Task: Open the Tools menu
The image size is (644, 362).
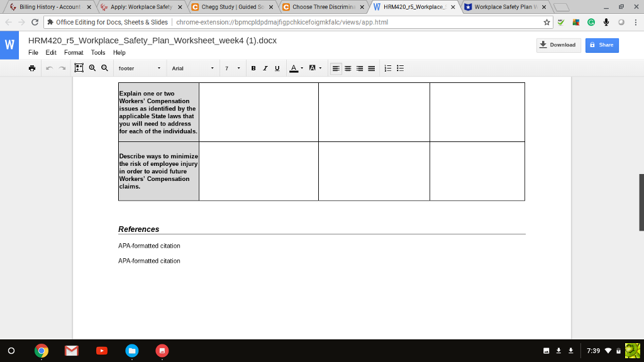Action: pyautogui.click(x=97, y=52)
